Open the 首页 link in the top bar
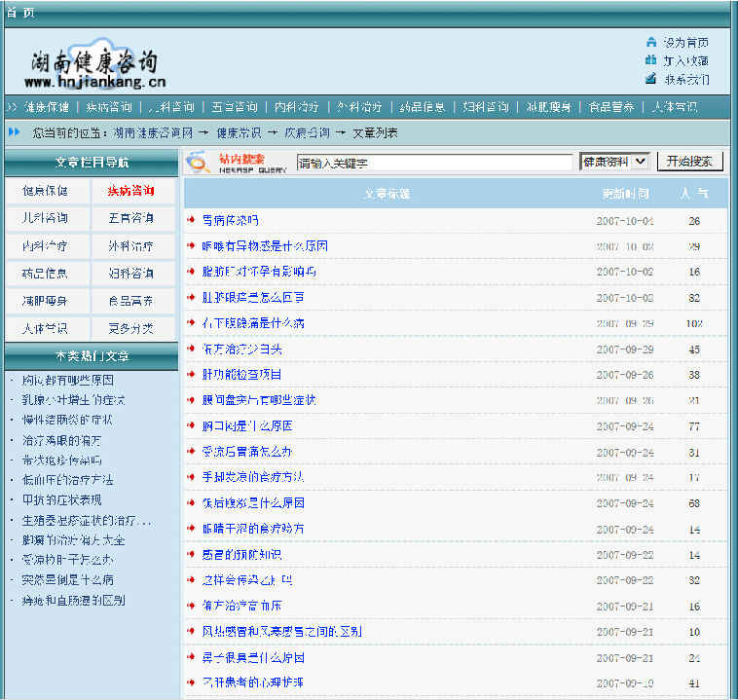 [20, 13]
